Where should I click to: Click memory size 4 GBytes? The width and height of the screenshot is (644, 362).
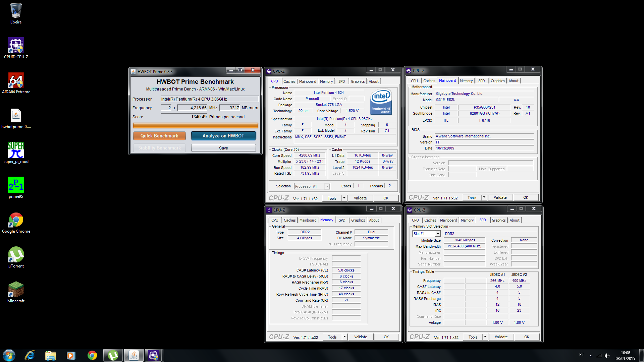tap(305, 238)
